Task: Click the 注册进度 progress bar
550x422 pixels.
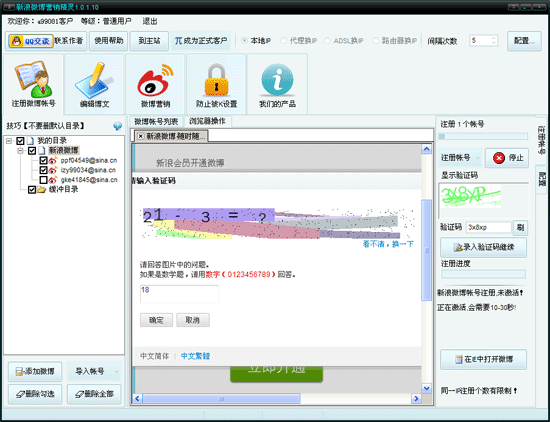Action: 483,274
